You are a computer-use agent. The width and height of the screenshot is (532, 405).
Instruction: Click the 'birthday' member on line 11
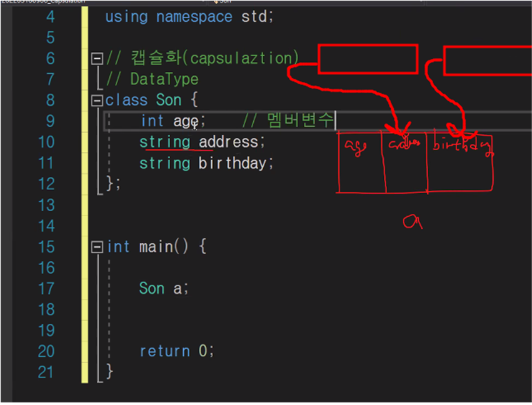233,163
